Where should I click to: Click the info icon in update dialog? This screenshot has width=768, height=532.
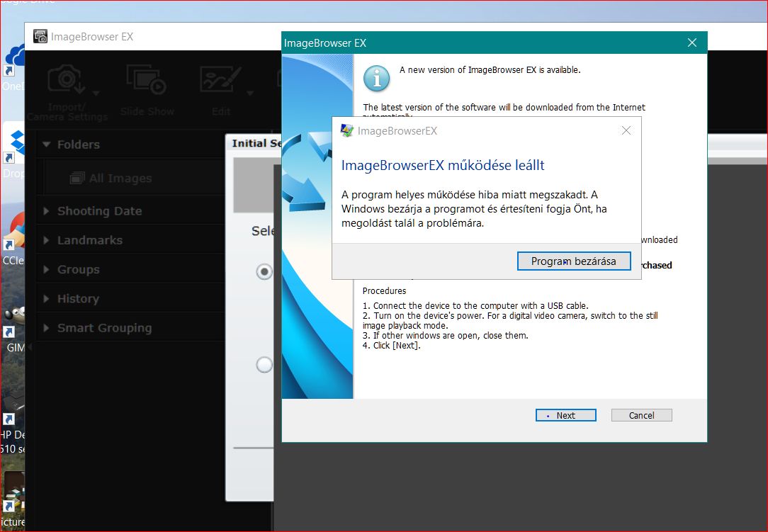pyautogui.click(x=377, y=78)
